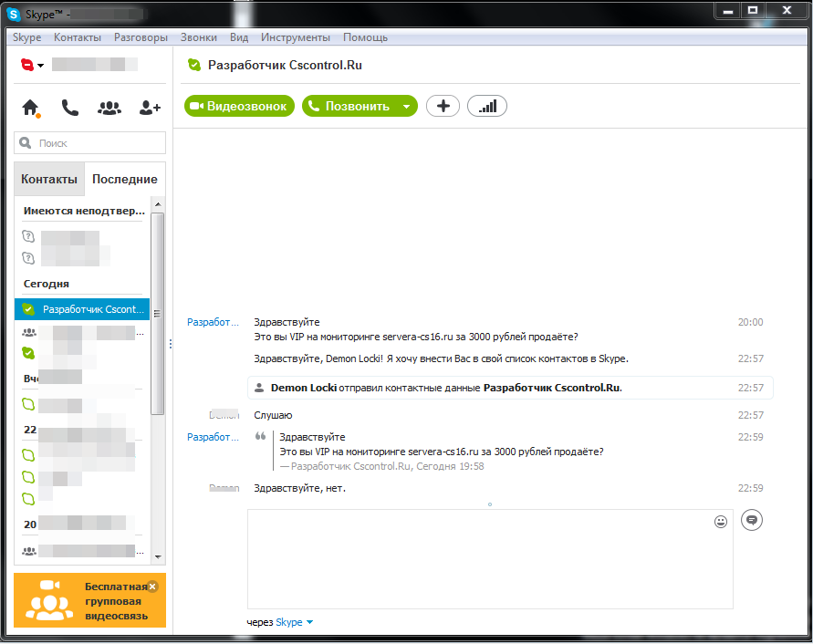The height and width of the screenshot is (644, 813).
Task: Switch to the Контакты tab
Action: [x=49, y=179]
